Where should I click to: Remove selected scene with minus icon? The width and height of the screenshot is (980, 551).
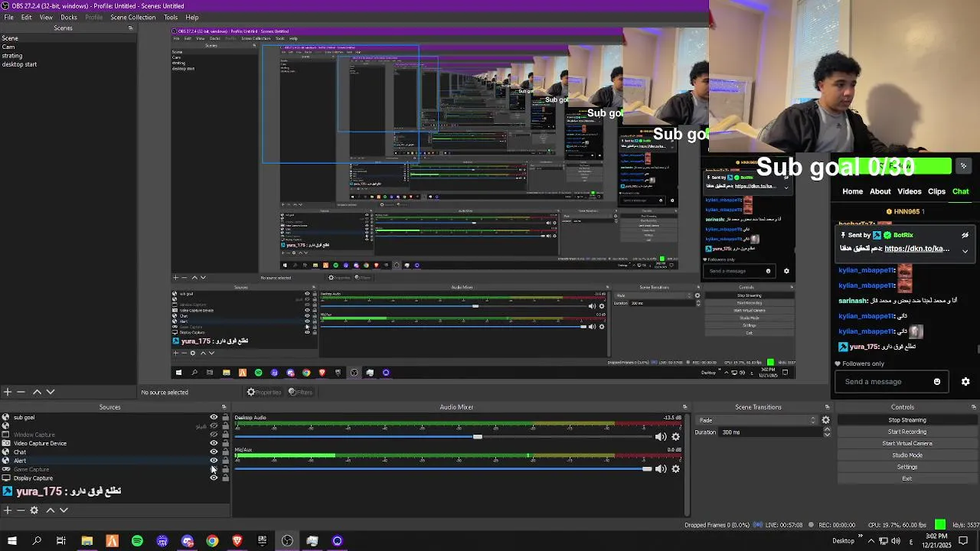21,392
